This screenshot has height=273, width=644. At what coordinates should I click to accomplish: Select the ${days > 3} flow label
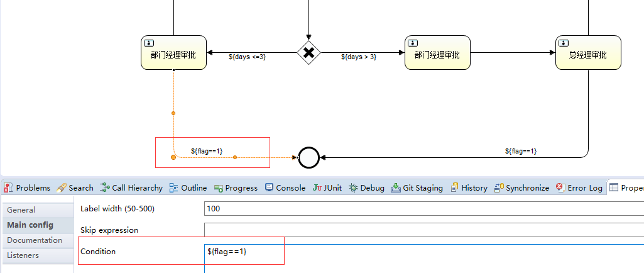[x=359, y=57]
